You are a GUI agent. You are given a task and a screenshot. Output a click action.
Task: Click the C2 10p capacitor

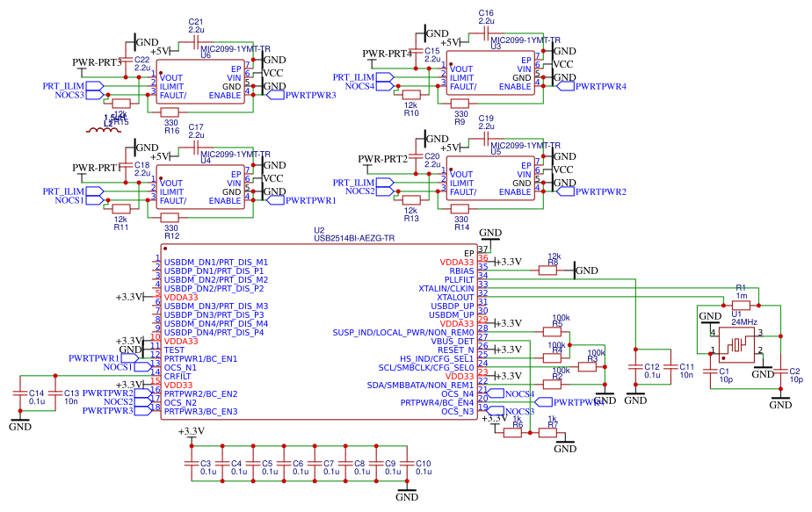tap(779, 371)
